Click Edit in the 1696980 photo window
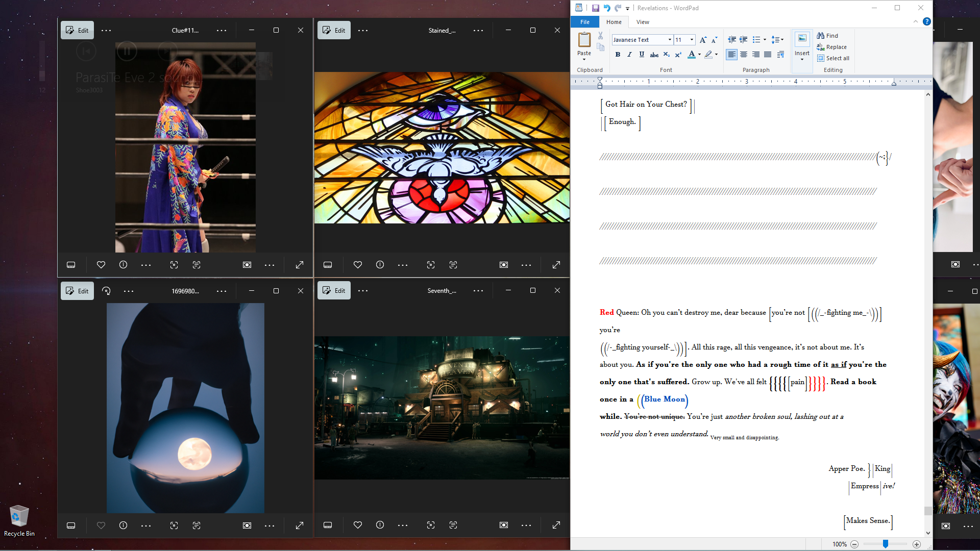980x551 pixels. [x=77, y=291]
